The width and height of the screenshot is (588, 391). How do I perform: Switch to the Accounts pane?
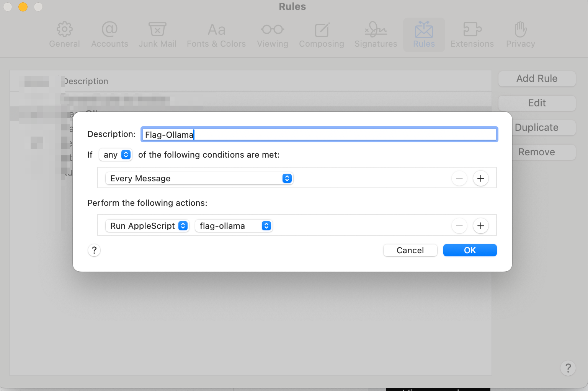tap(109, 34)
